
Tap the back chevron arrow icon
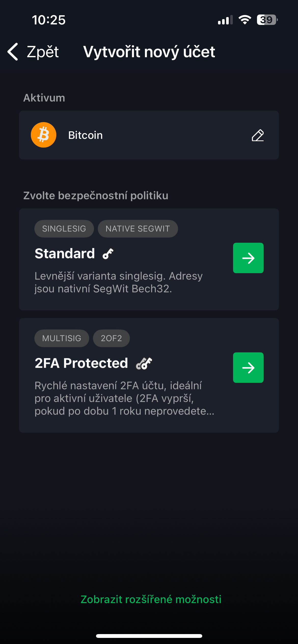(x=13, y=52)
